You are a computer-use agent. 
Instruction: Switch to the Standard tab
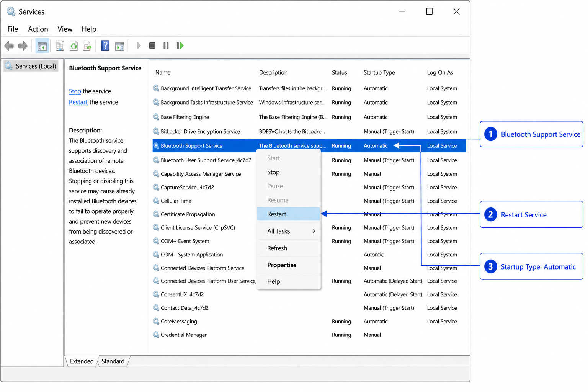113,361
